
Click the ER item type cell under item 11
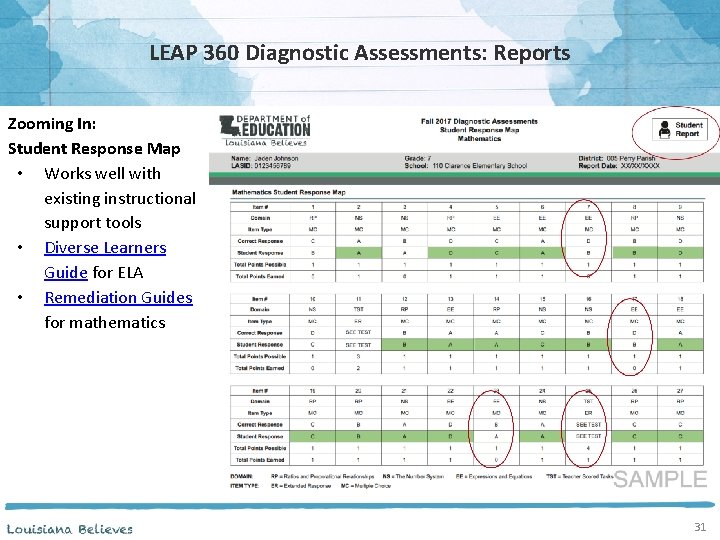tap(358, 321)
